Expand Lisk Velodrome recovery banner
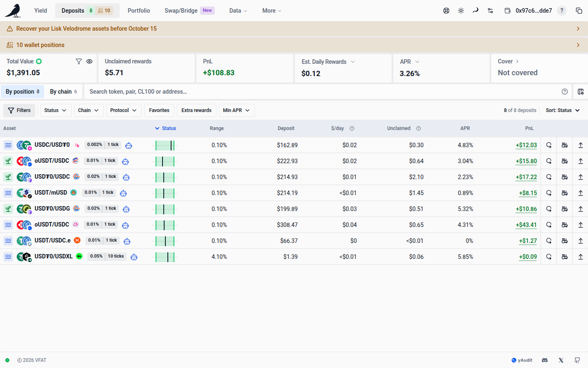 coord(294,29)
